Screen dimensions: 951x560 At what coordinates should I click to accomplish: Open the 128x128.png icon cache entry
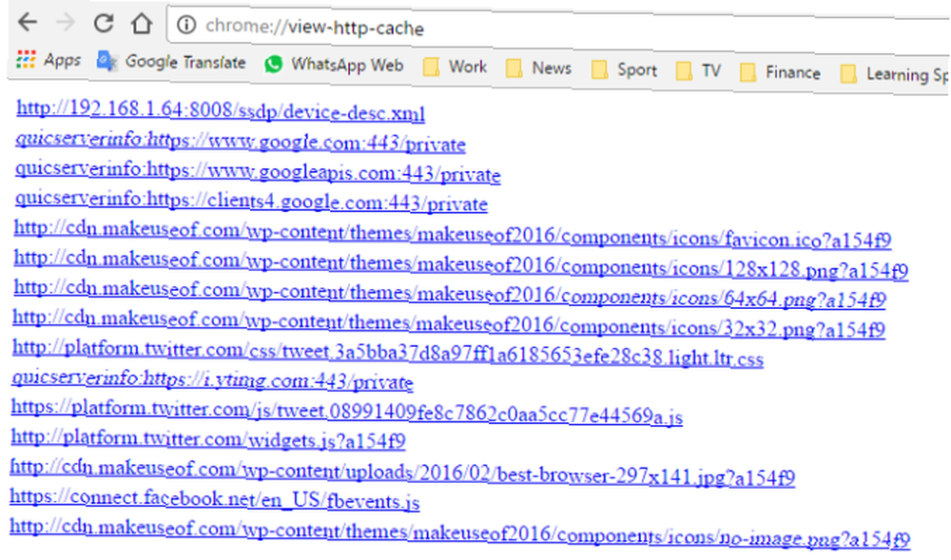pos(461,264)
